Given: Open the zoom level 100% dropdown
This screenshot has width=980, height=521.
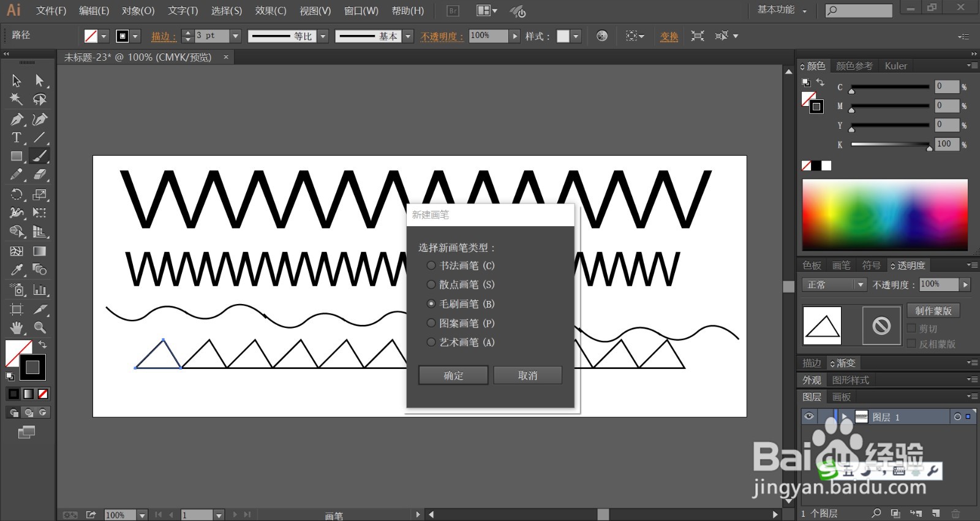Looking at the screenshot, I should pyautogui.click(x=143, y=515).
